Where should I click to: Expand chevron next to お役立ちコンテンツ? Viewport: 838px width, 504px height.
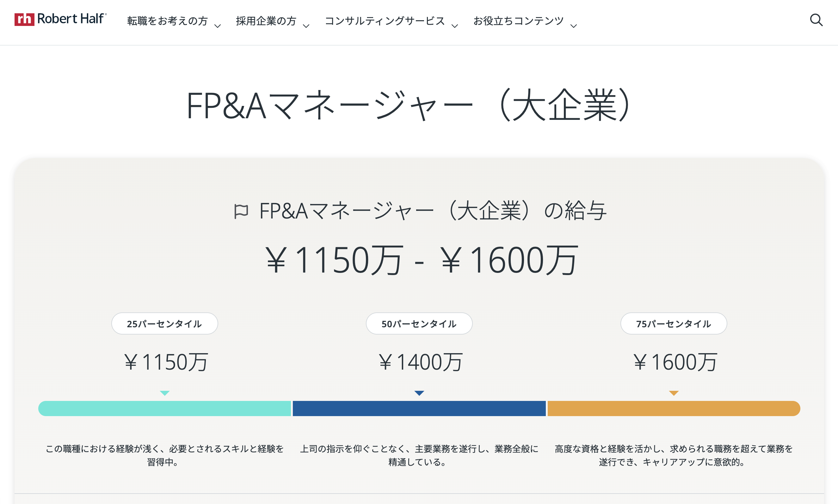(574, 26)
